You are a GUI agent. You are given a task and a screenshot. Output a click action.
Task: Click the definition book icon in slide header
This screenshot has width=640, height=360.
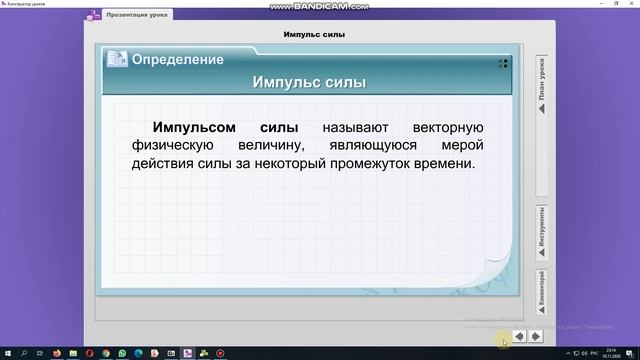tap(117, 59)
